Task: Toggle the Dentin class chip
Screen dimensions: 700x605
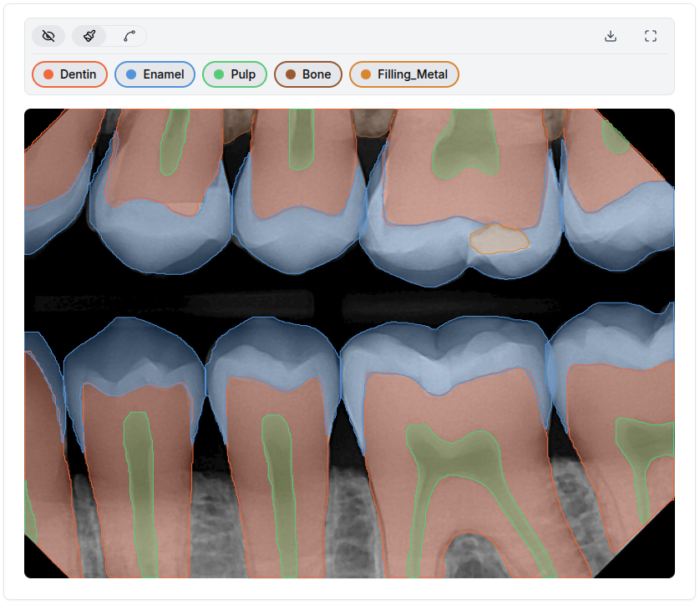Action: click(69, 74)
